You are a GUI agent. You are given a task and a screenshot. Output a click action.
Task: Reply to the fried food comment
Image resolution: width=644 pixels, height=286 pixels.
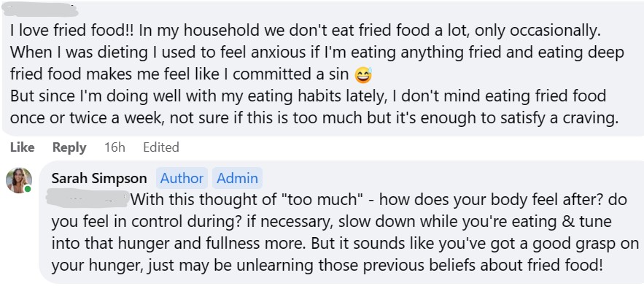pyautogui.click(x=69, y=147)
